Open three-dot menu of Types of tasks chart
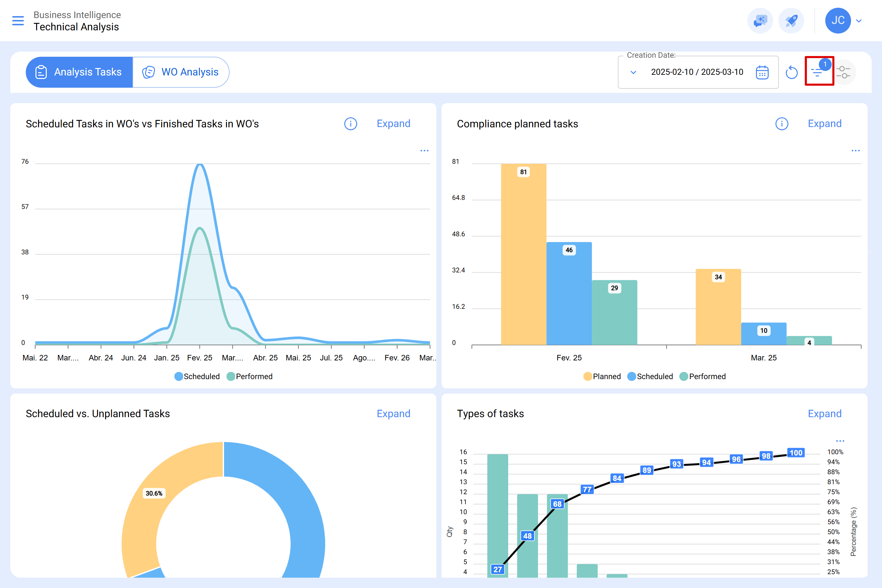 840,441
